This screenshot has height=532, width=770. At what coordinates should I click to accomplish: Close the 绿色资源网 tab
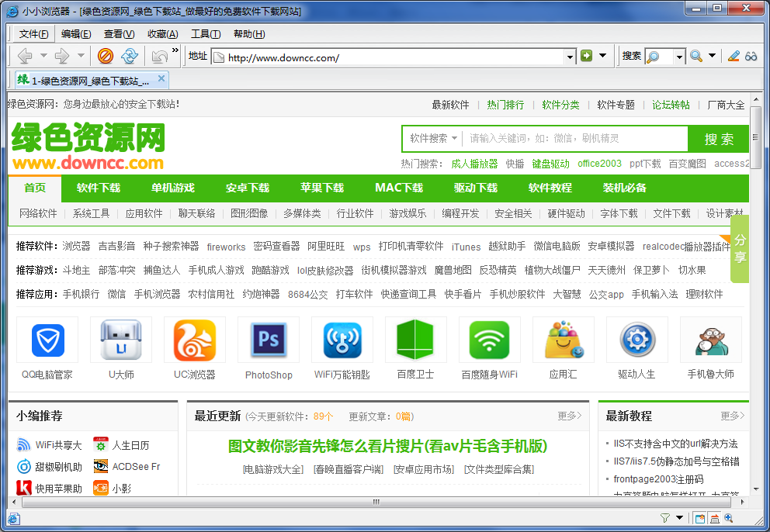pos(161,78)
